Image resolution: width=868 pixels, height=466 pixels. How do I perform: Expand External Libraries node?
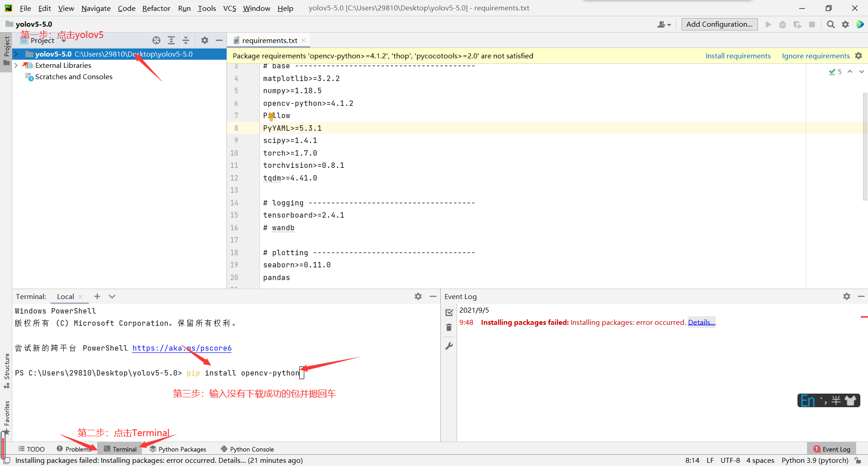coord(16,65)
